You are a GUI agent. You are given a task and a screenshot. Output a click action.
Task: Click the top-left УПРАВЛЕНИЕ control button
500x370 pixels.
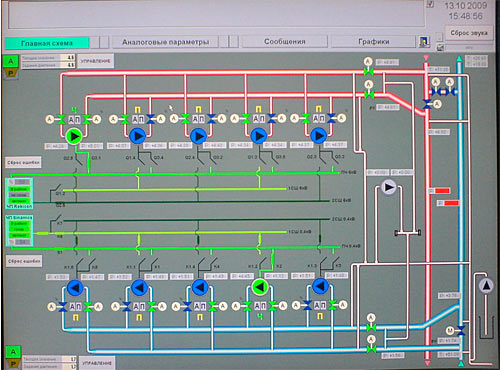coord(96,61)
